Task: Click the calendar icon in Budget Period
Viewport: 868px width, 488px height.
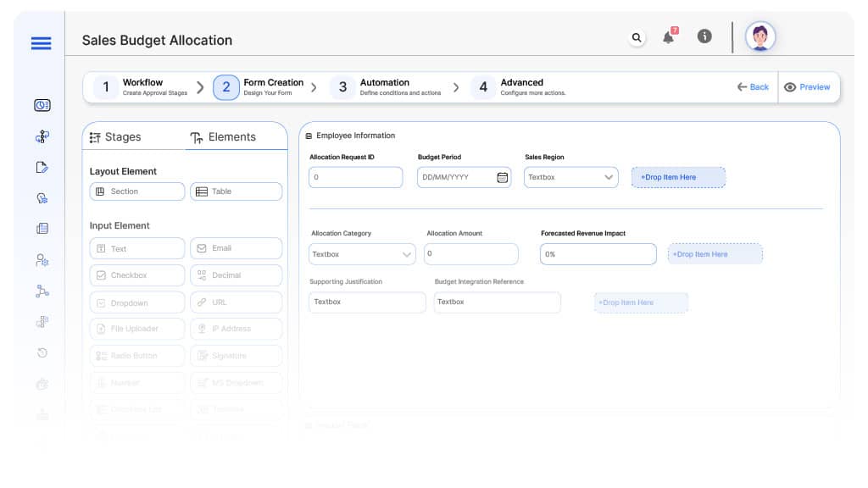Action: [x=502, y=178]
